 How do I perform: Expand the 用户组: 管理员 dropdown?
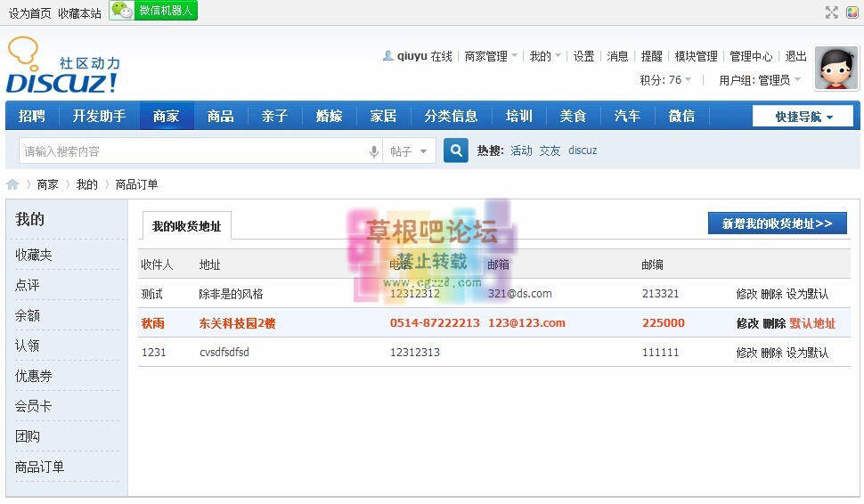(x=760, y=80)
